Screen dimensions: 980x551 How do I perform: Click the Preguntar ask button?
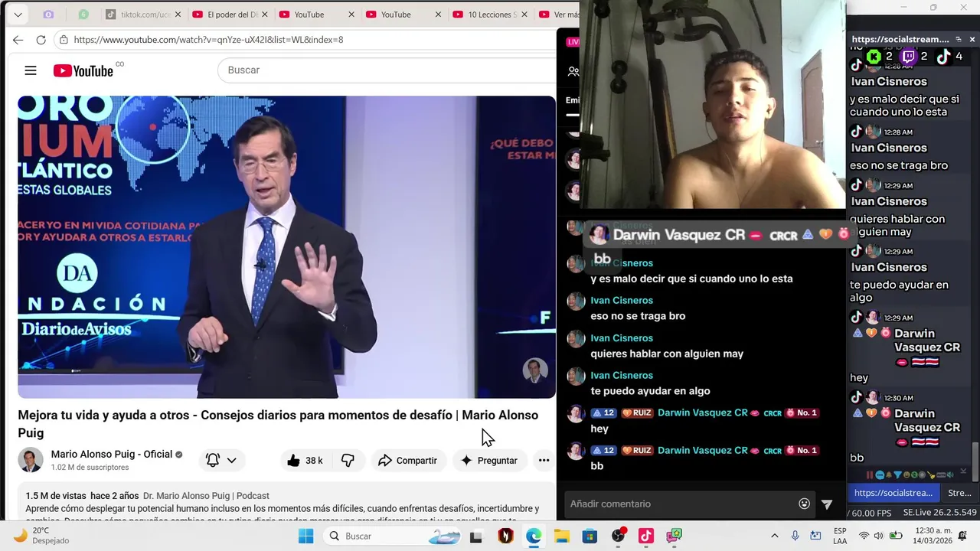click(488, 461)
